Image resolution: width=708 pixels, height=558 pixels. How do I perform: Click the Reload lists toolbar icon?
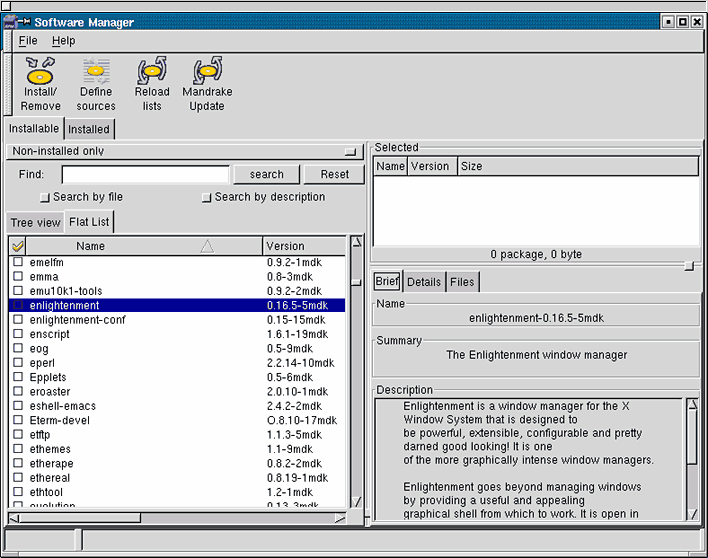pos(152,84)
